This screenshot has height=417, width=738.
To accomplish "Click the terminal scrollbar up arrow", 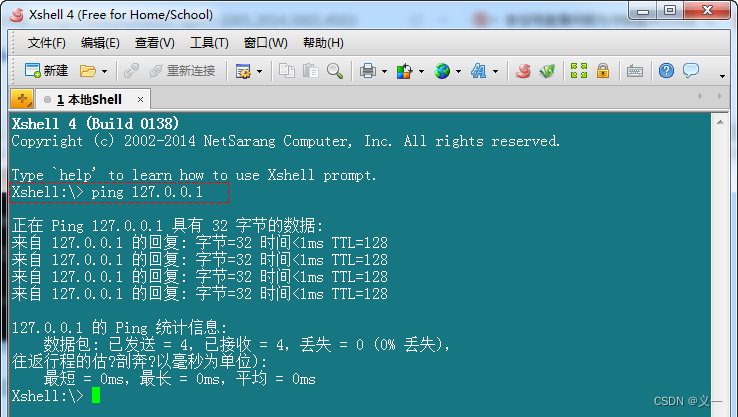I will click(x=720, y=122).
